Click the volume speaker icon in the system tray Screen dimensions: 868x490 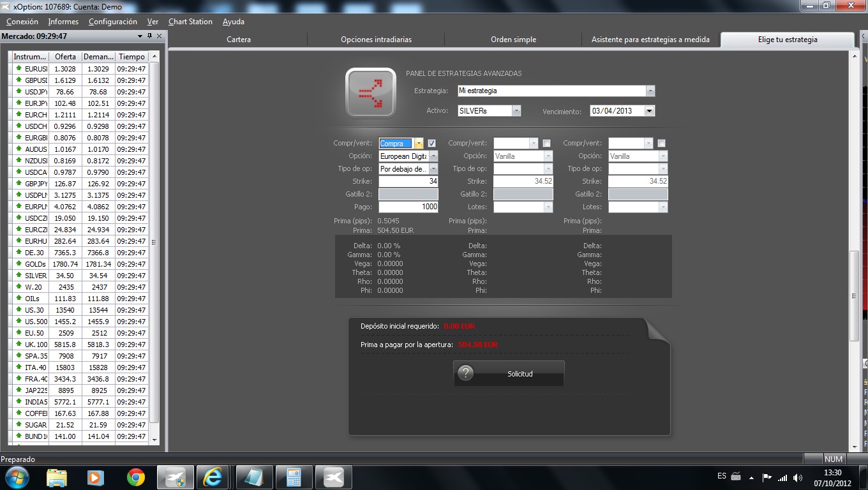pyautogui.click(x=798, y=477)
